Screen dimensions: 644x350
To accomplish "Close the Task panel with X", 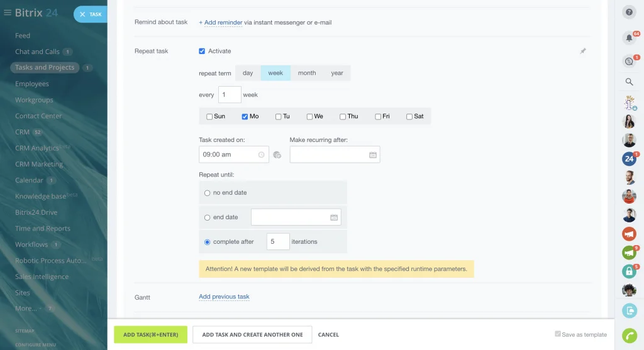I will click(x=82, y=14).
